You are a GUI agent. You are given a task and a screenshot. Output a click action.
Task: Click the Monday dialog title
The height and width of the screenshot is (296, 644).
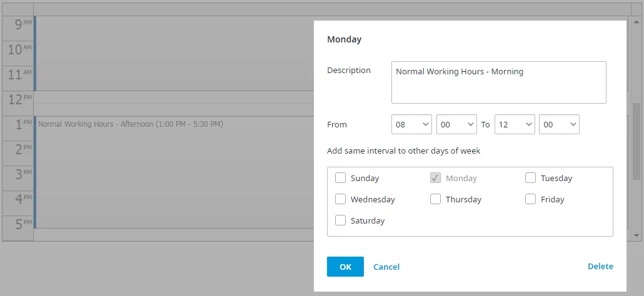coord(344,39)
